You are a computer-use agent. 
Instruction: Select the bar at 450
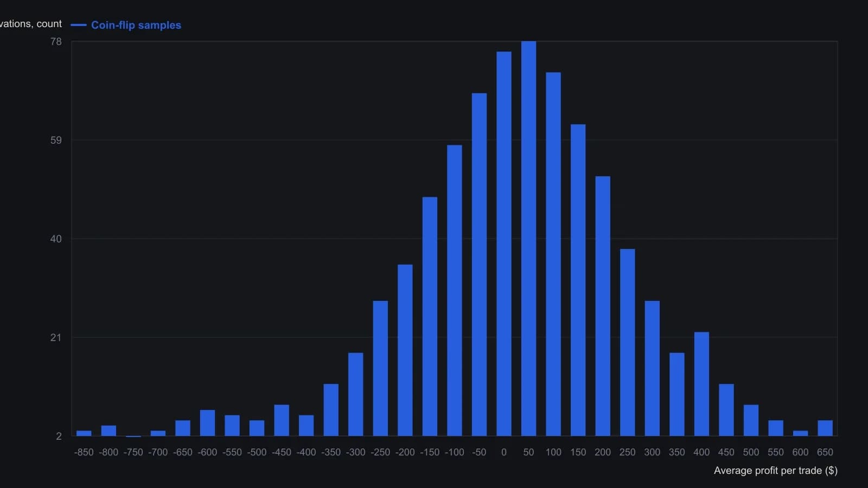[x=726, y=410]
